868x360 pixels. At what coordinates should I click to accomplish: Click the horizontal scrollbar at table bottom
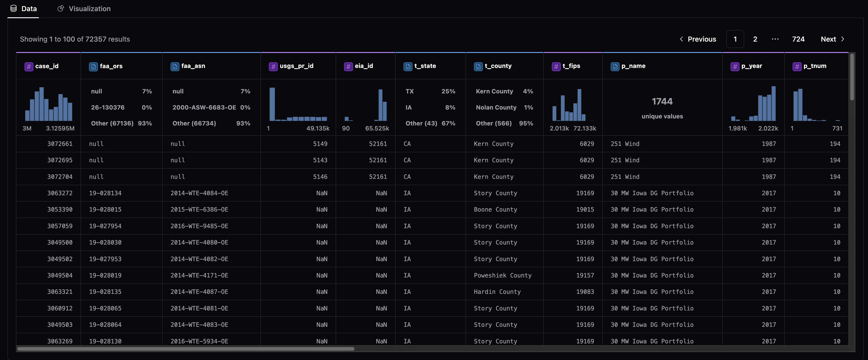[x=185, y=349]
